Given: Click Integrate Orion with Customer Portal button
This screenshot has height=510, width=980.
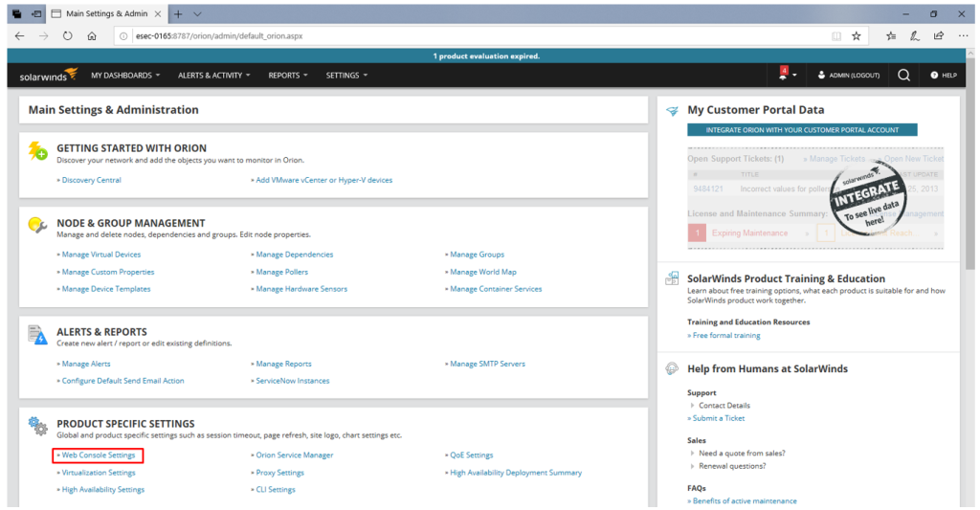Looking at the screenshot, I should pyautogui.click(x=802, y=130).
